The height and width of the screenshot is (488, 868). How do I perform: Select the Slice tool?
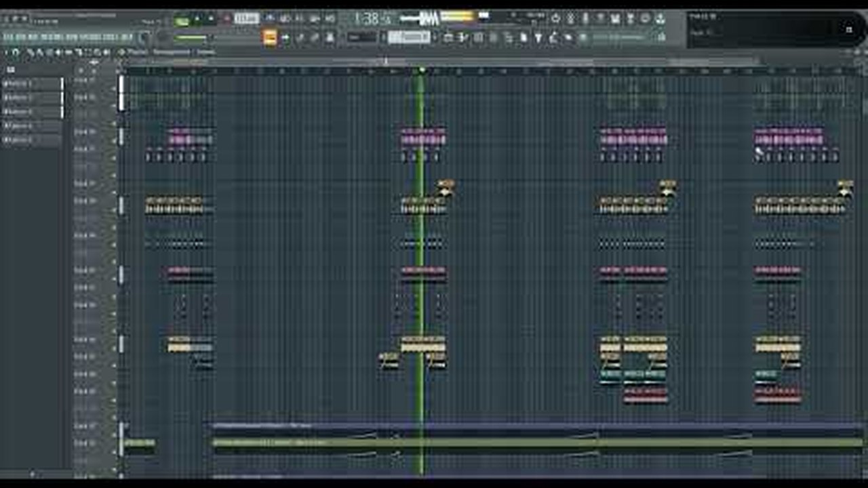tap(78, 52)
